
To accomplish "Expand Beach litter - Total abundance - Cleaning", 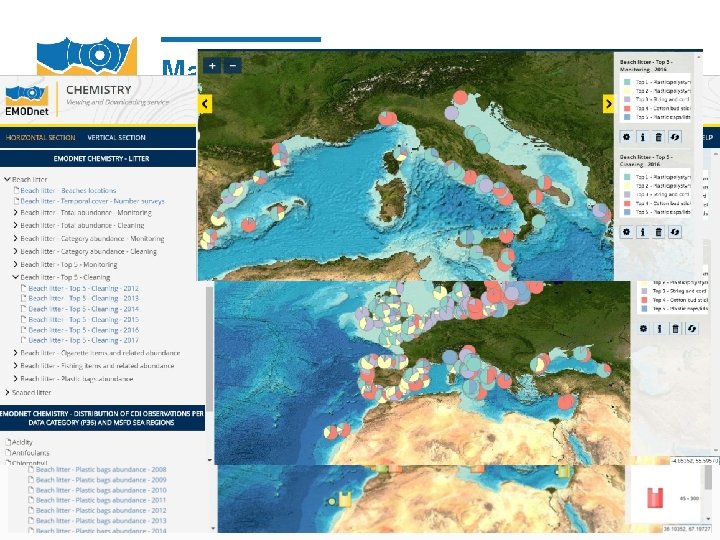I will coord(16,225).
